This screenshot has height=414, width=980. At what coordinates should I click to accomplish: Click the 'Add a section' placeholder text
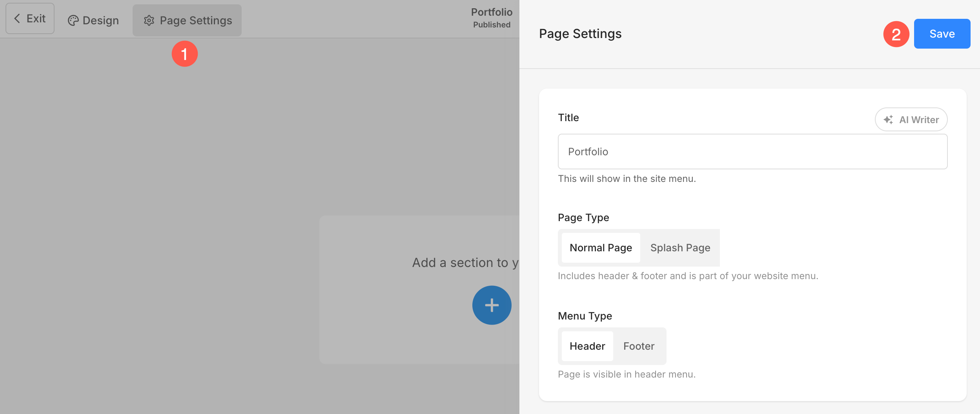point(465,263)
